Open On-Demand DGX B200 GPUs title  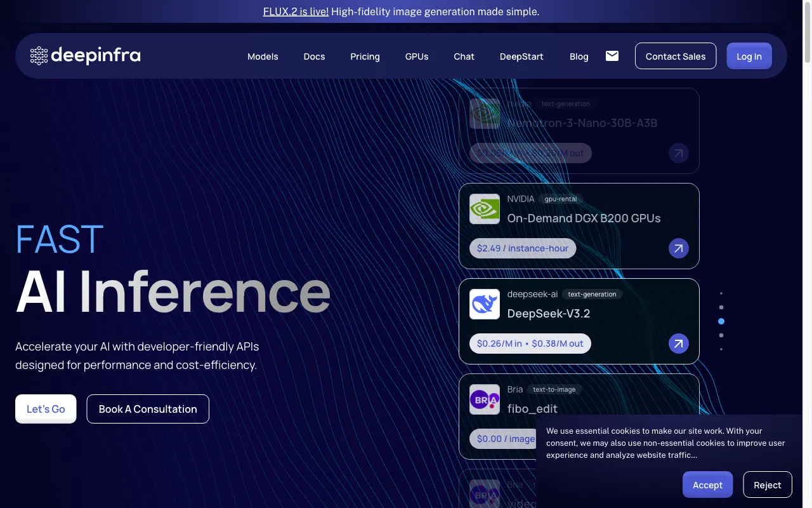(584, 218)
